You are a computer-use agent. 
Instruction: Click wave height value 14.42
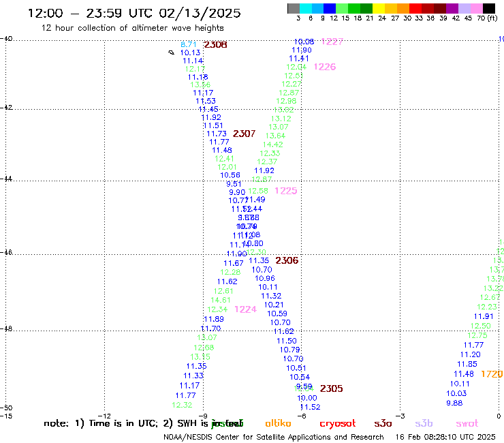[273, 144]
